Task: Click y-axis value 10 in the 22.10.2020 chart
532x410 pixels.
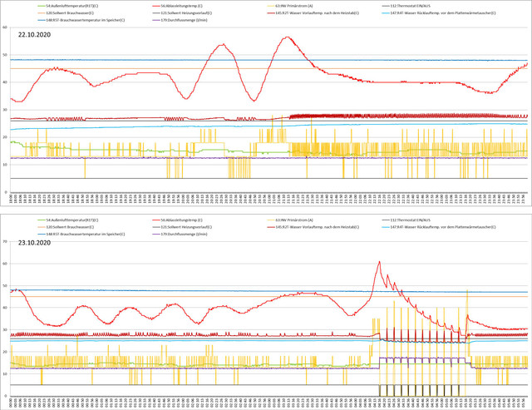Action: [5, 165]
